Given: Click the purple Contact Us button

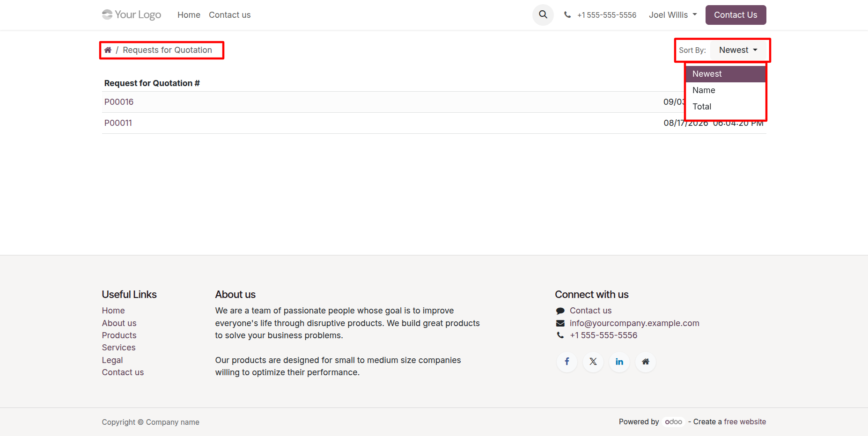Looking at the screenshot, I should (736, 15).
